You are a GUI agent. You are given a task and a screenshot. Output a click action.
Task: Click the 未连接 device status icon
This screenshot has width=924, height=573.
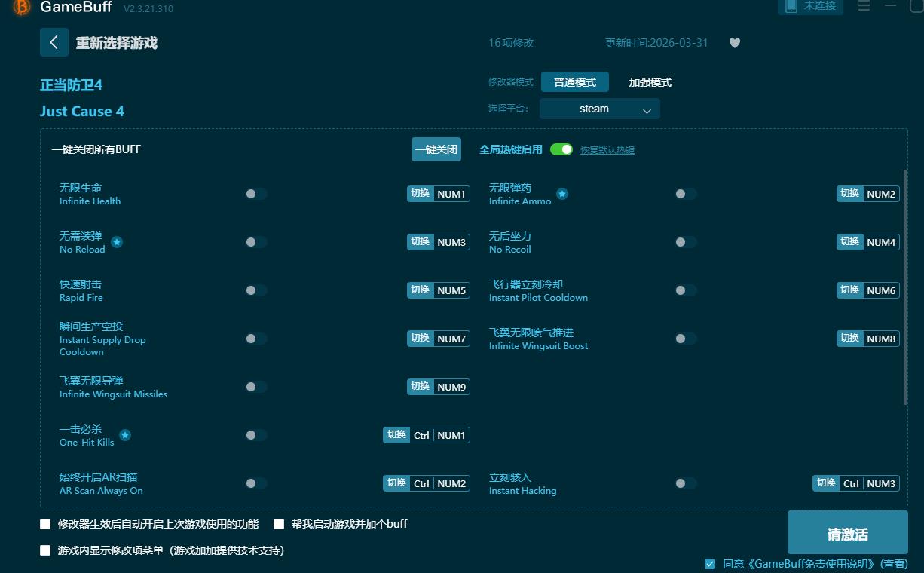coord(791,6)
